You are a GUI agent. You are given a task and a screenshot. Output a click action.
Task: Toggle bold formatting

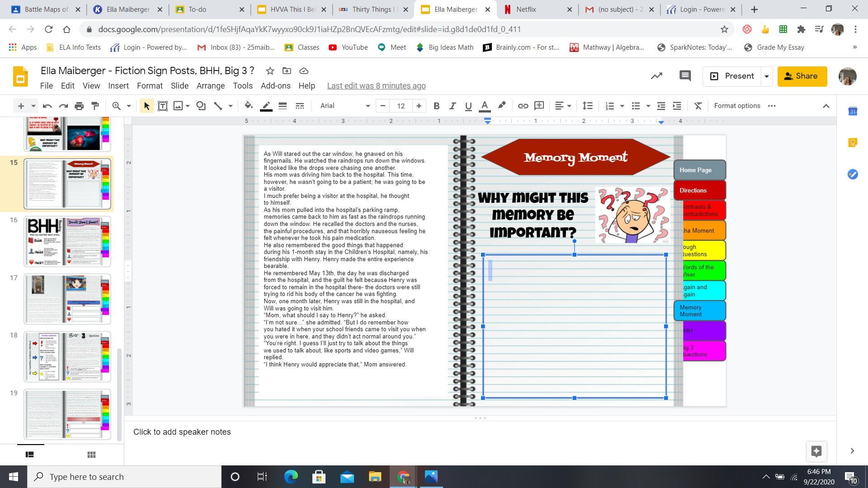pos(436,106)
